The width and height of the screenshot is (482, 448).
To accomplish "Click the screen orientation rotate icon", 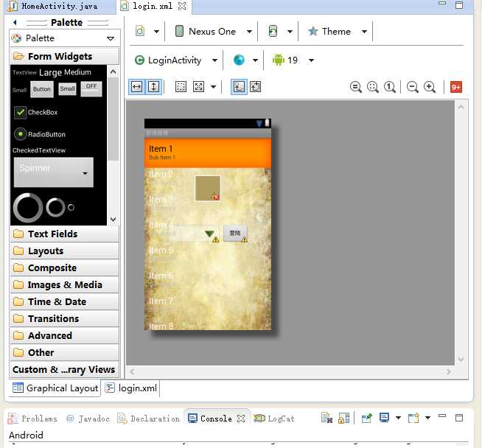I will pyautogui.click(x=273, y=31).
